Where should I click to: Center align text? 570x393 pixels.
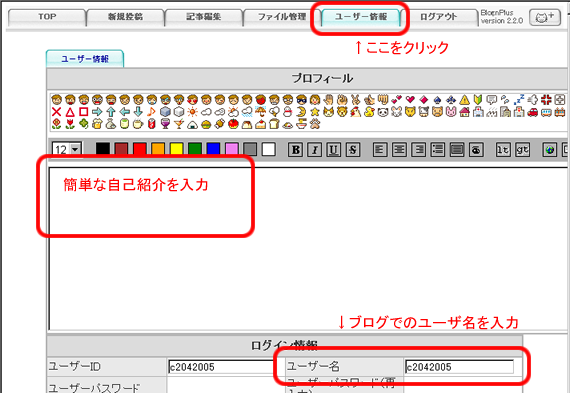coord(400,149)
